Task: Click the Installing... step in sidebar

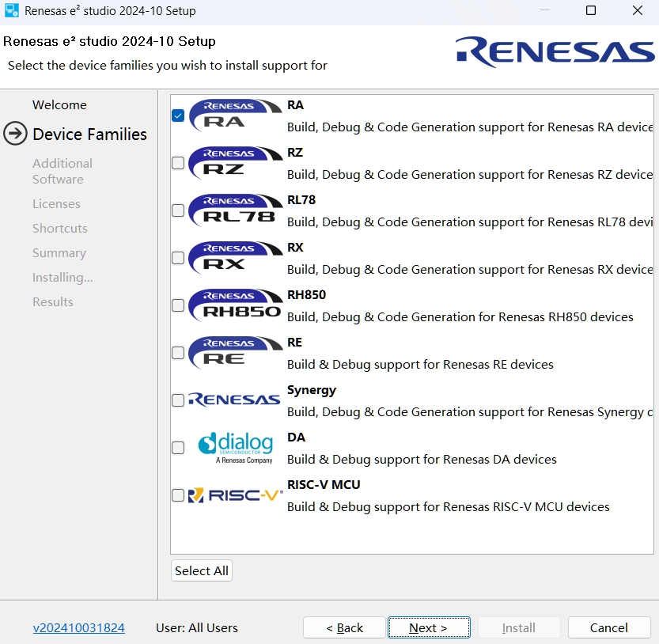Action: click(62, 278)
